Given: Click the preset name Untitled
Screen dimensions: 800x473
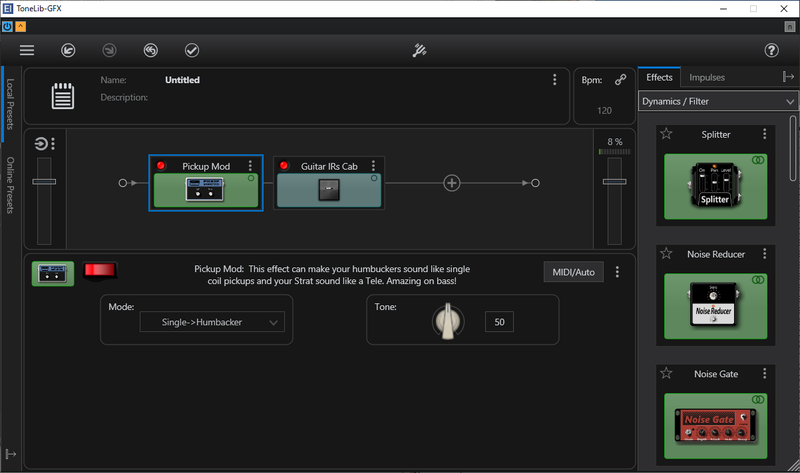Looking at the screenshot, I should [x=182, y=80].
